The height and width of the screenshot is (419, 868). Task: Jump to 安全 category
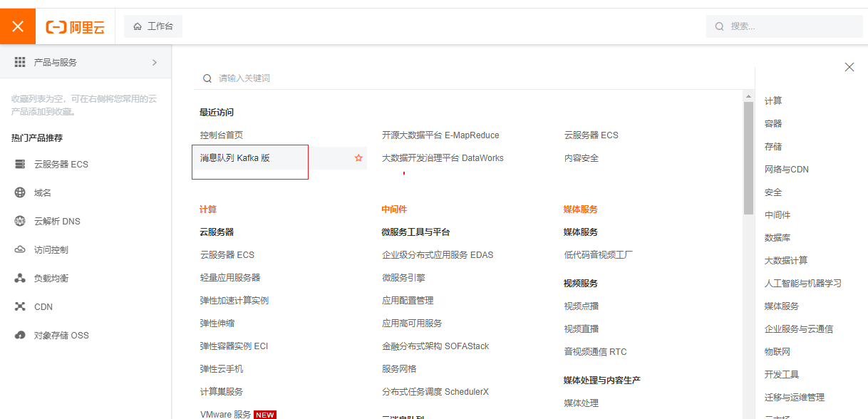point(773,192)
